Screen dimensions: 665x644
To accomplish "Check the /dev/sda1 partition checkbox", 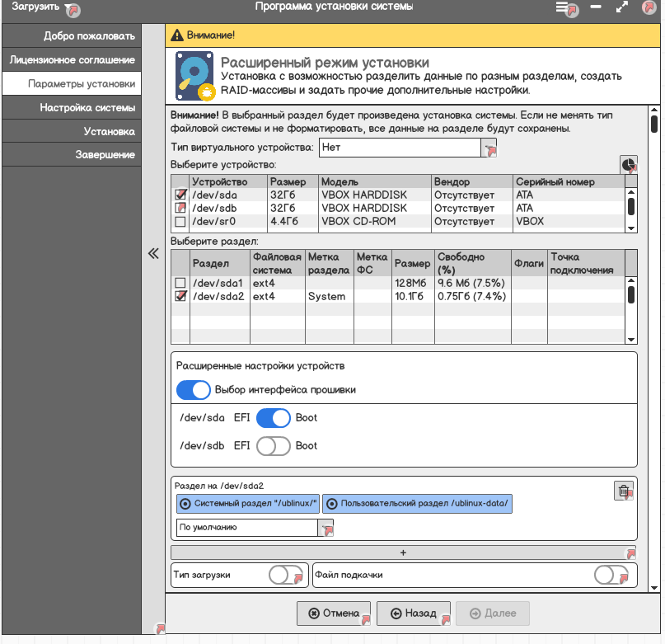I will click(x=180, y=283).
